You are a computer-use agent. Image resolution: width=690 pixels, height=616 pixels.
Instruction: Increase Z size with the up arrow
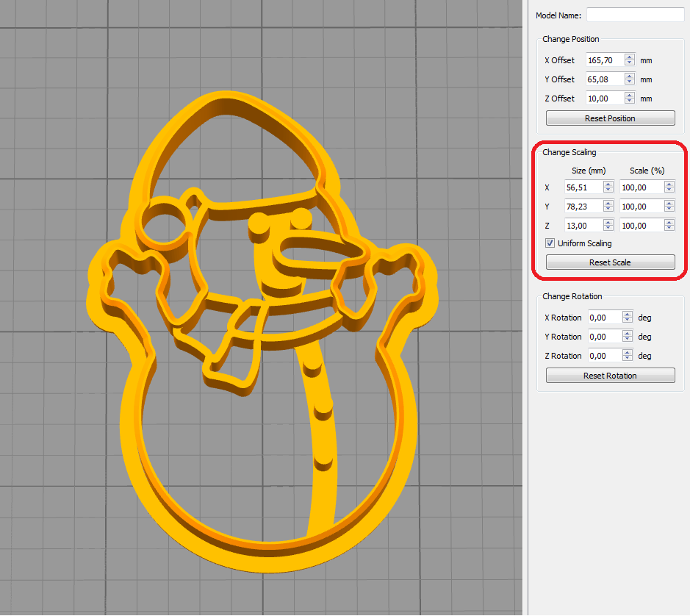point(608,222)
